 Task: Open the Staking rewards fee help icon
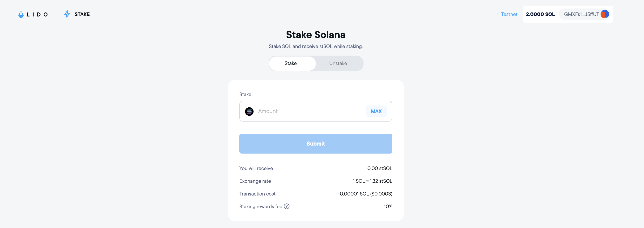point(287,206)
